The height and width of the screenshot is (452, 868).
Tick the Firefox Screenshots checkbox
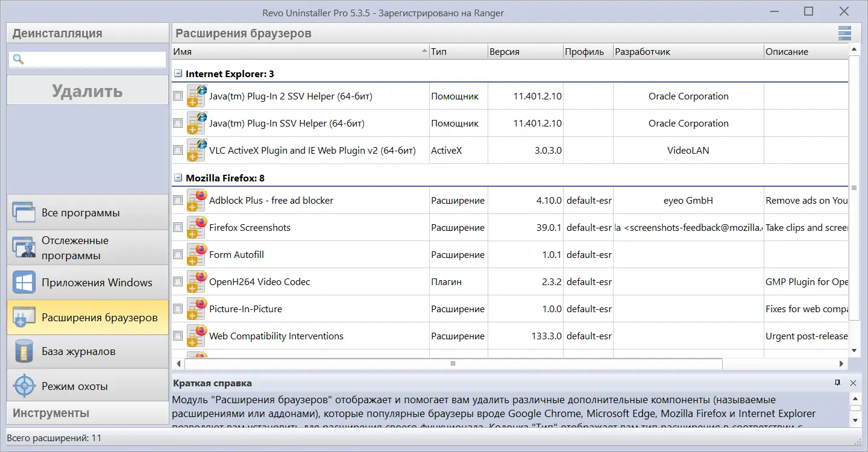pos(178,228)
